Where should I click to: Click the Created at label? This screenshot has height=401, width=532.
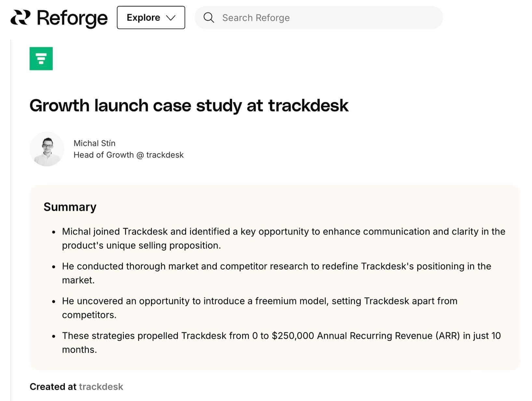coord(53,387)
